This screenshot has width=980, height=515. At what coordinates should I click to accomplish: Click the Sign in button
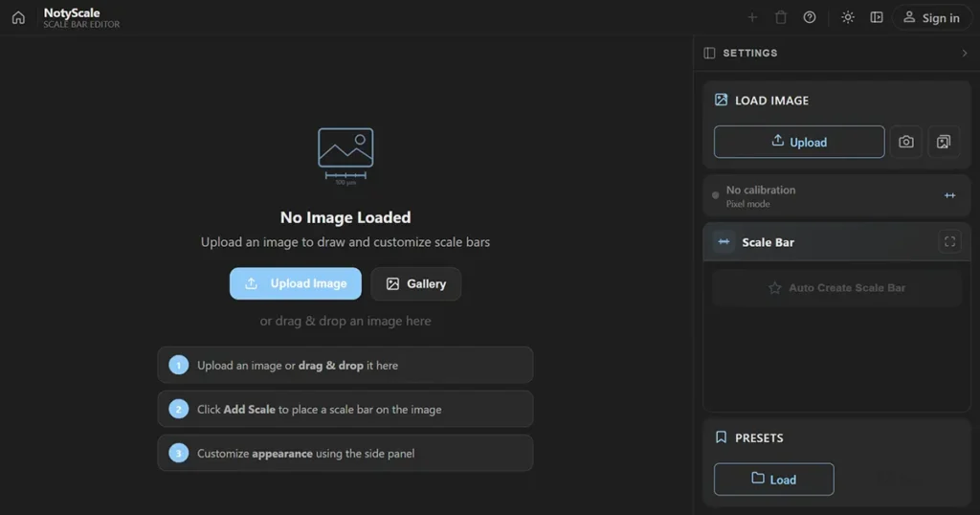(932, 17)
